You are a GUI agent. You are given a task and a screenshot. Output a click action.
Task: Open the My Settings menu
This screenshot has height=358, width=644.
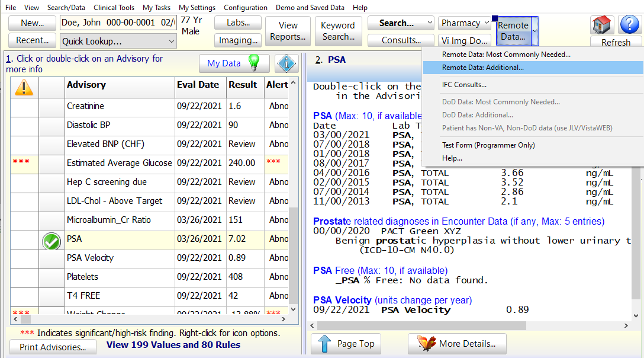[x=197, y=7]
